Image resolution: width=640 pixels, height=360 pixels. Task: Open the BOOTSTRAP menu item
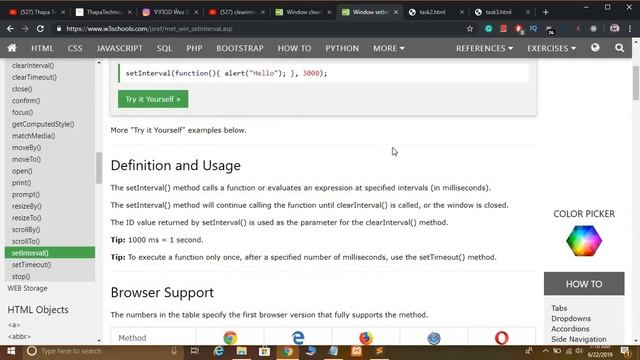click(x=240, y=48)
